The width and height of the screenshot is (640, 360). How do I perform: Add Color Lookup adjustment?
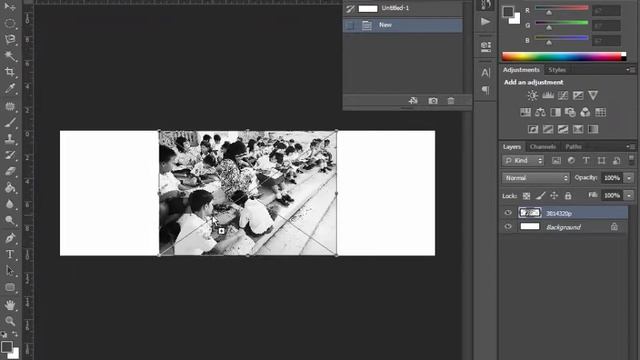600,112
